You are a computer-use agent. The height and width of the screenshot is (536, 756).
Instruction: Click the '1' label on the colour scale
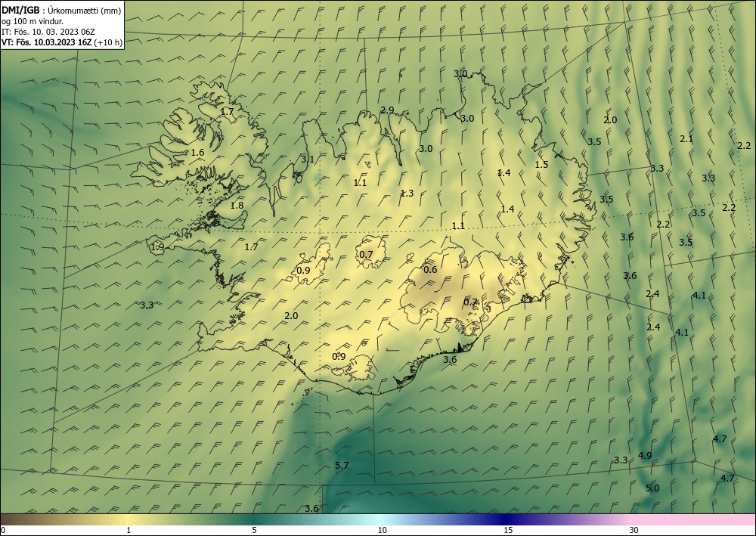[x=129, y=531]
